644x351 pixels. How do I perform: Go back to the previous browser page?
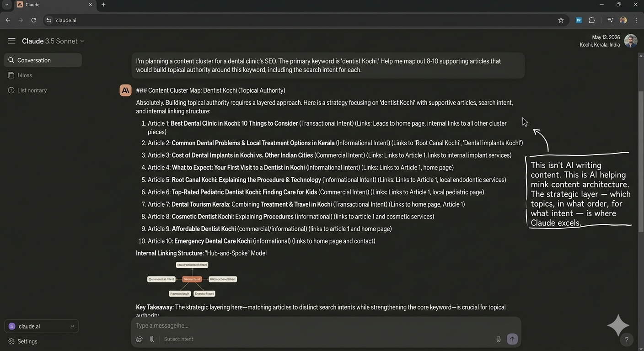pos(8,20)
